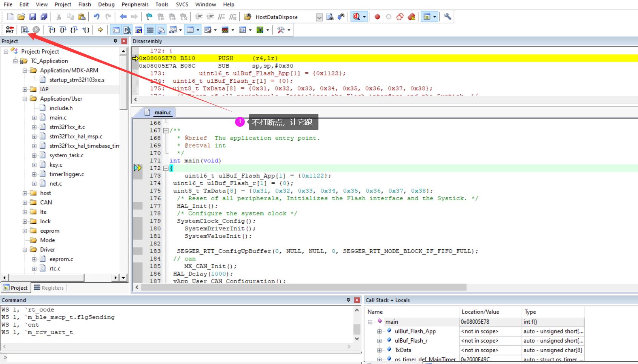Screen dimensions: 638x364
Task: Click the Location/Value column header
Action: coord(490,312)
